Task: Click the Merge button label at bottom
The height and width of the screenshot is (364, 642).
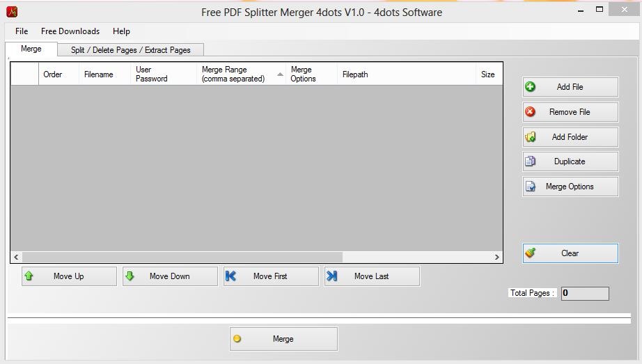Action: (283, 339)
